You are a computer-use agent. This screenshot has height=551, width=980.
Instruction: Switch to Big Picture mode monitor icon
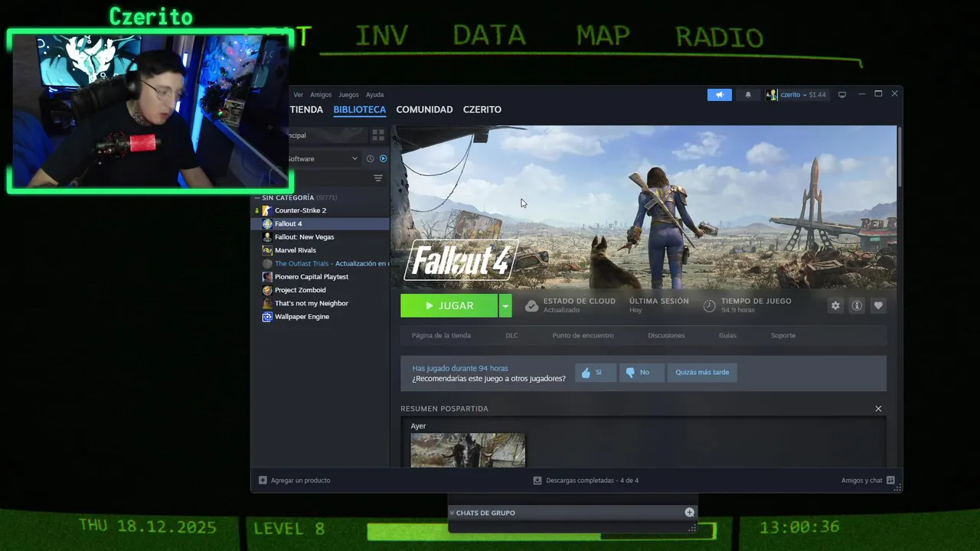coord(842,95)
